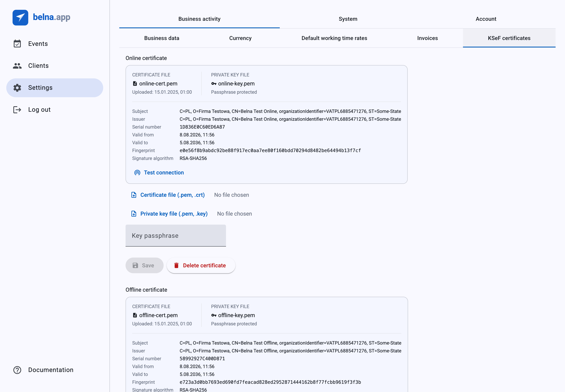Click the Delete certificate button
This screenshot has width=565, height=392.
(x=201, y=266)
